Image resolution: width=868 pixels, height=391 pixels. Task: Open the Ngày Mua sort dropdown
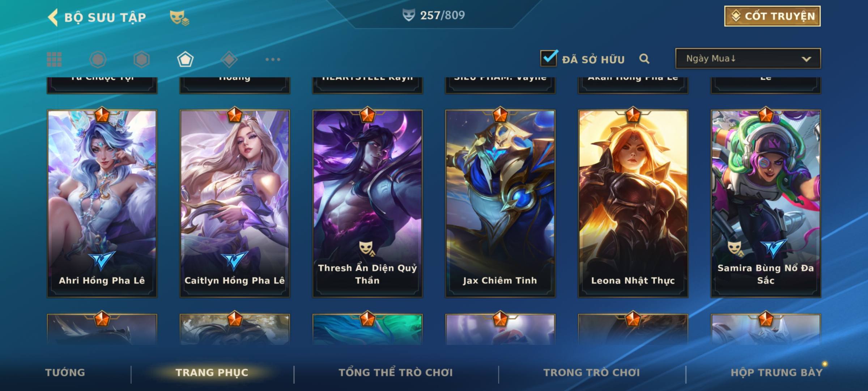(748, 58)
